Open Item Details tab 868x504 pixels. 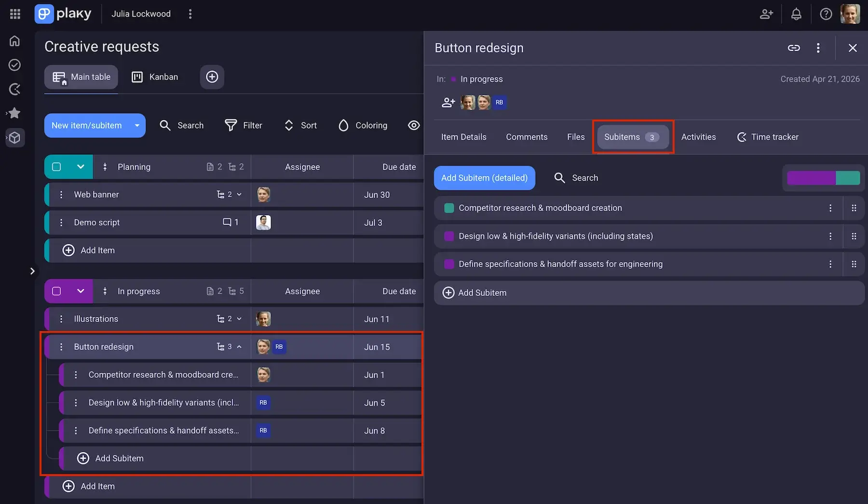pos(464,137)
